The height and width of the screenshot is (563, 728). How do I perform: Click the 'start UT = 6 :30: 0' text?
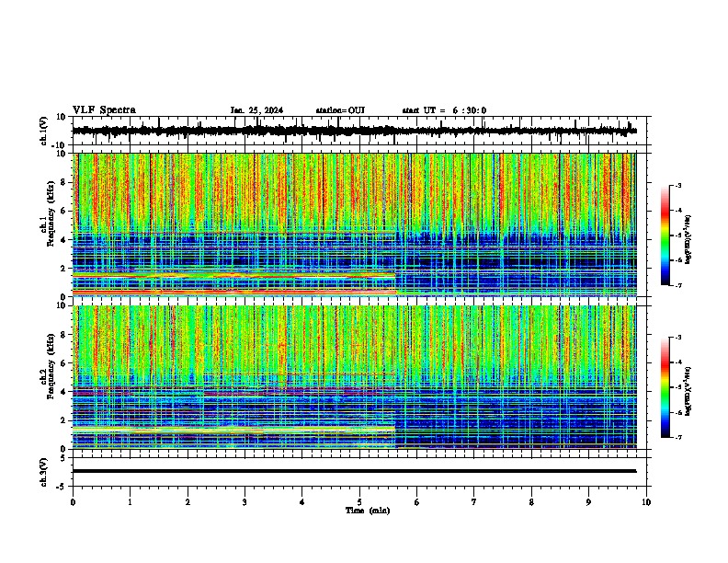(444, 110)
